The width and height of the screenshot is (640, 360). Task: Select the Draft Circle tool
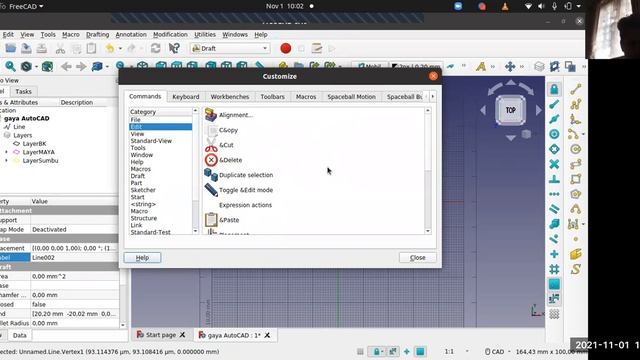click(576, 149)
